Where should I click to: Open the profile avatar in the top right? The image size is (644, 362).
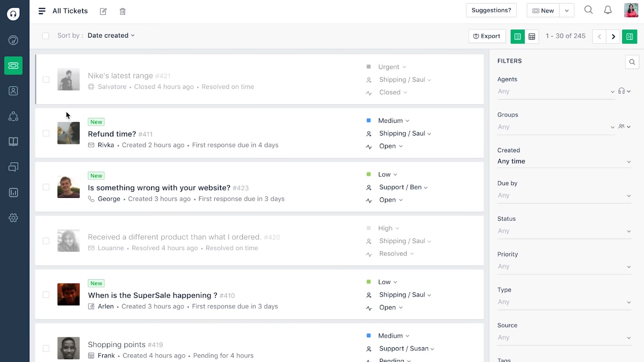point(631,10)
